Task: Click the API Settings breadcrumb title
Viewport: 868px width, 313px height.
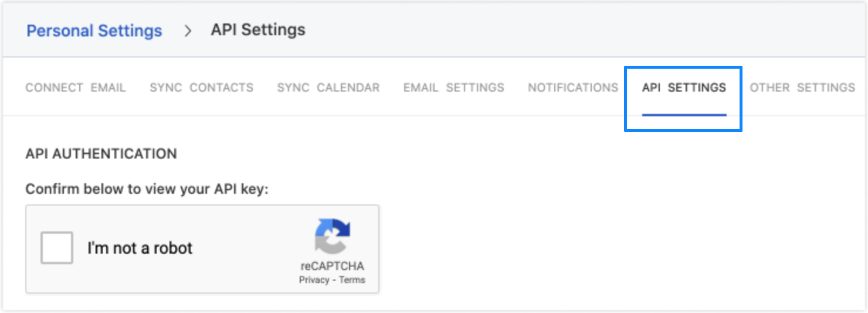Action: coord(258,30)
